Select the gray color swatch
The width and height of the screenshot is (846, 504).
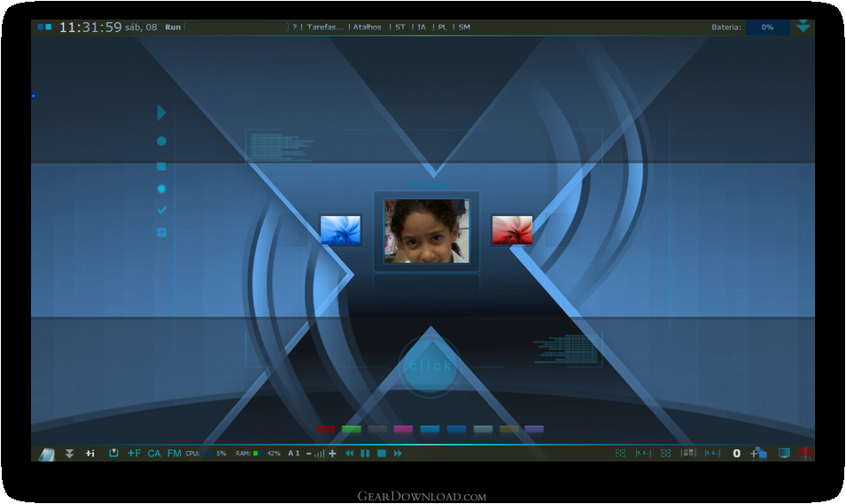tap(377, 430)
